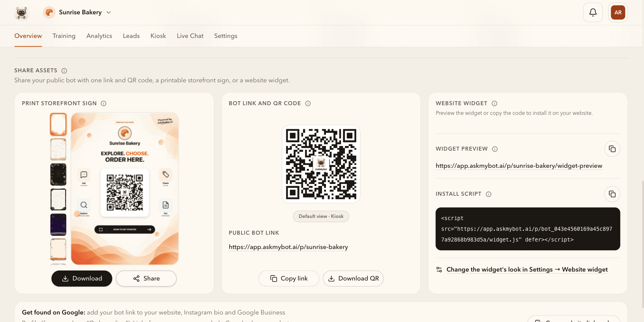Click the Default view · Kiosk pill
This screenshot has width=644, height=322.
point(321,216)
